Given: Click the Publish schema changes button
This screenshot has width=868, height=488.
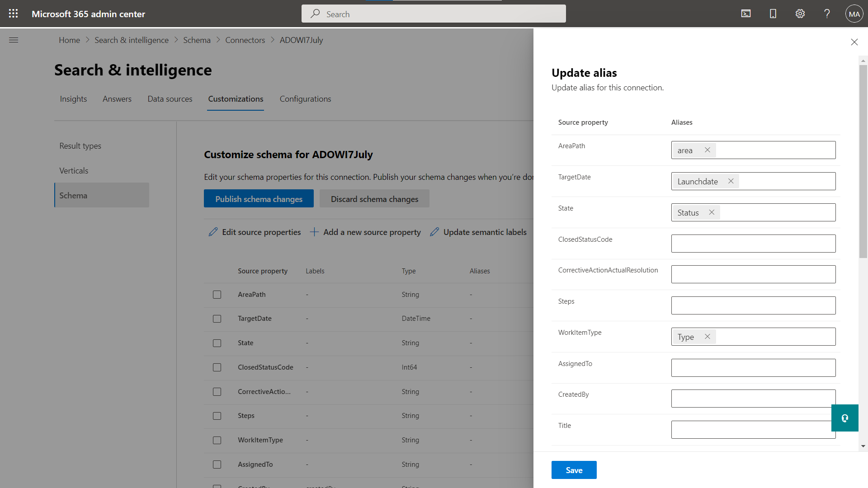Looking at the screenshot, I should 259,198.
